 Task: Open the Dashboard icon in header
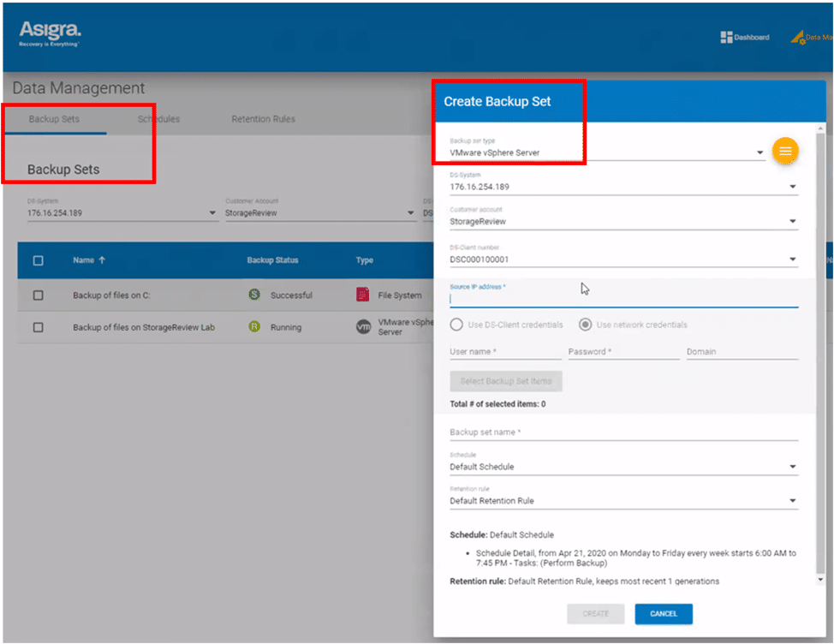727,37
